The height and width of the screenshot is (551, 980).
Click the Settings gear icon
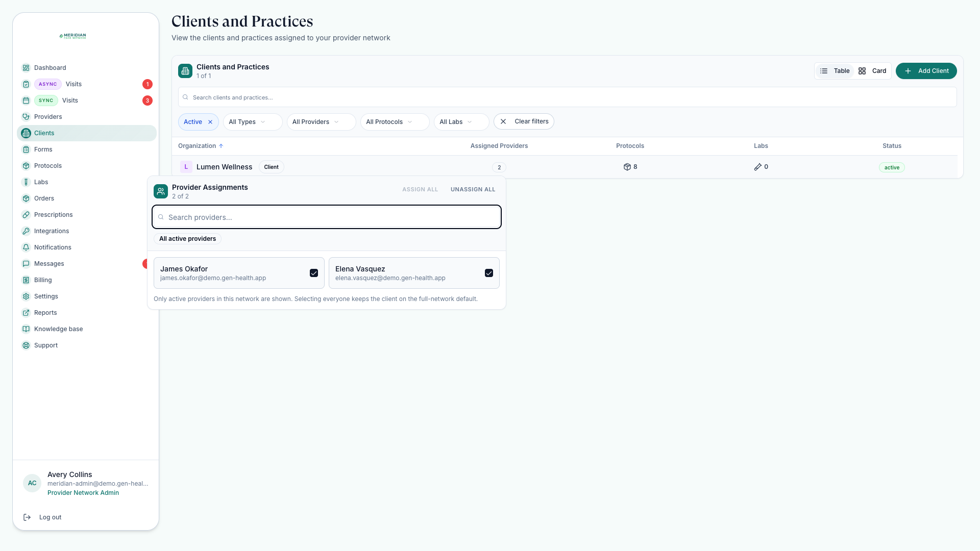26,296
